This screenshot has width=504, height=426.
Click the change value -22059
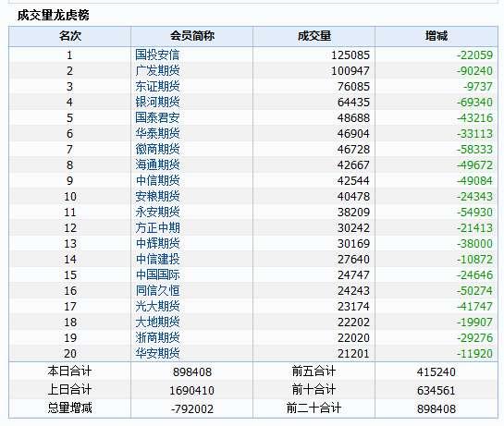[x=474, y=55]
